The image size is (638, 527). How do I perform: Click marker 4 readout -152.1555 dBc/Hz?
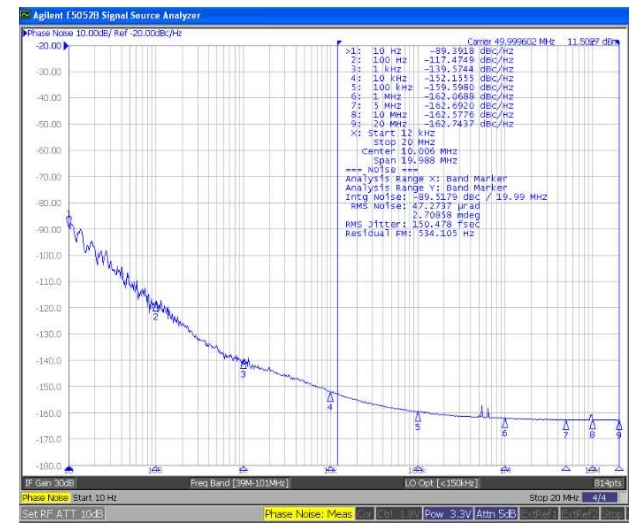(x=469, y=79)
